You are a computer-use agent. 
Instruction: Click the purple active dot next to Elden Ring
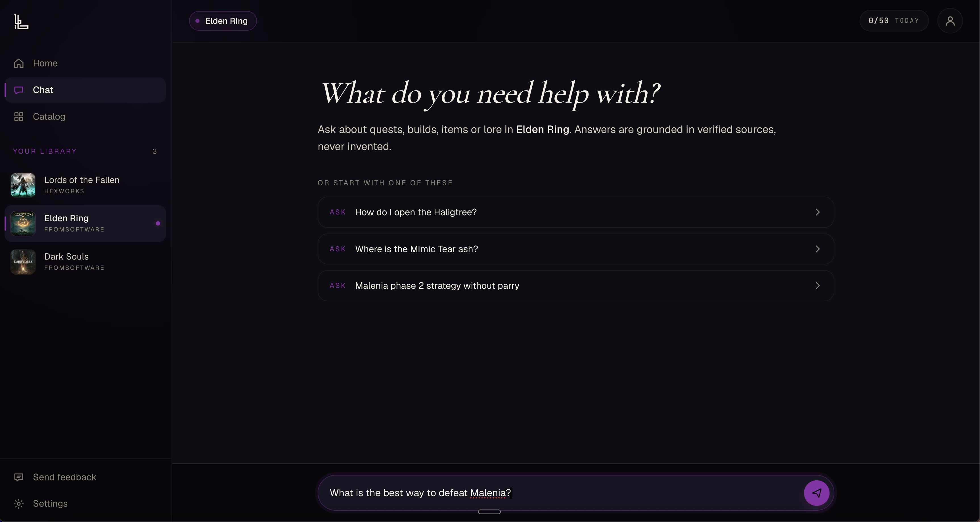click(158, 224)
